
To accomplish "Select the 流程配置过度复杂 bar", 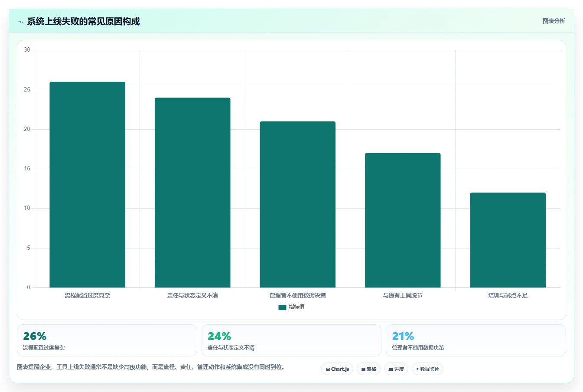I will coord(87,185).
